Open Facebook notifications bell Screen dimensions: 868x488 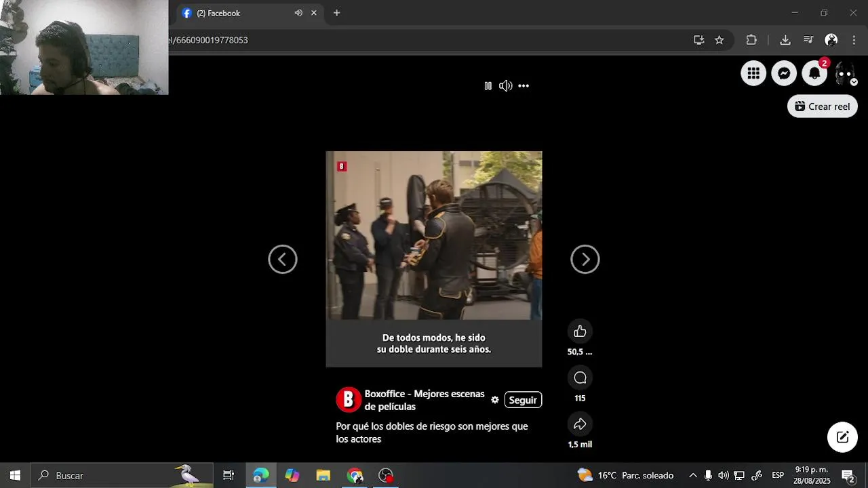pyautogui.click(x=814, y=73)
